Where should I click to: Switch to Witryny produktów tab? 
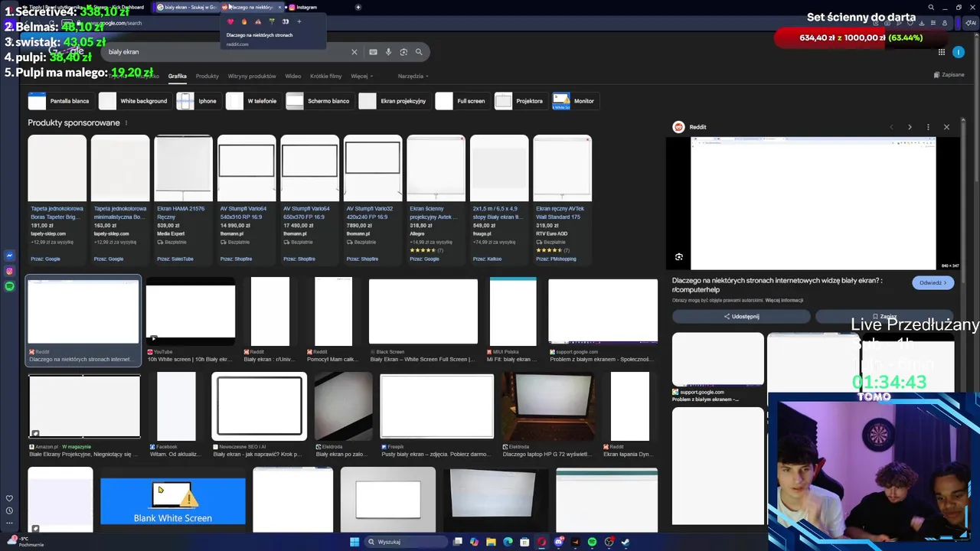click(x=252, y=77)
